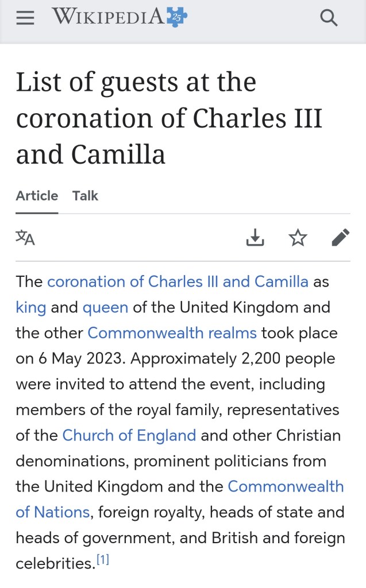Image resolution: width=366 pixels, height=588 pixels.
Task: Follow the "queen" link
Action: pyautogui.click(x=105, y=307)
